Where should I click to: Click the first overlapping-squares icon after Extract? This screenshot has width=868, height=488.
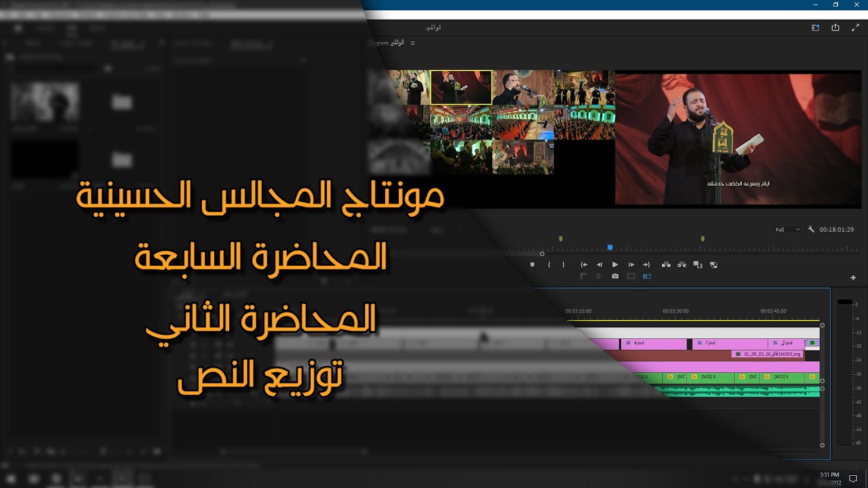point(698,265)
